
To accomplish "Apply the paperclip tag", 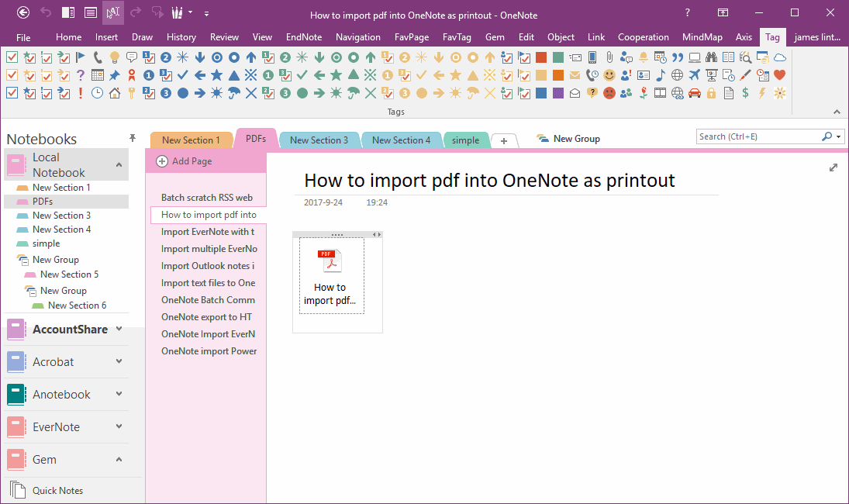I will (609, 57).
